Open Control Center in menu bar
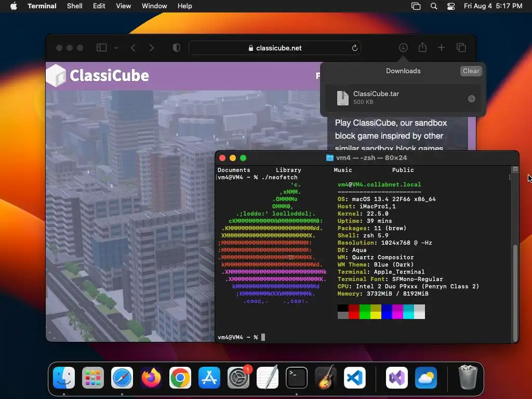 [451, 6]
